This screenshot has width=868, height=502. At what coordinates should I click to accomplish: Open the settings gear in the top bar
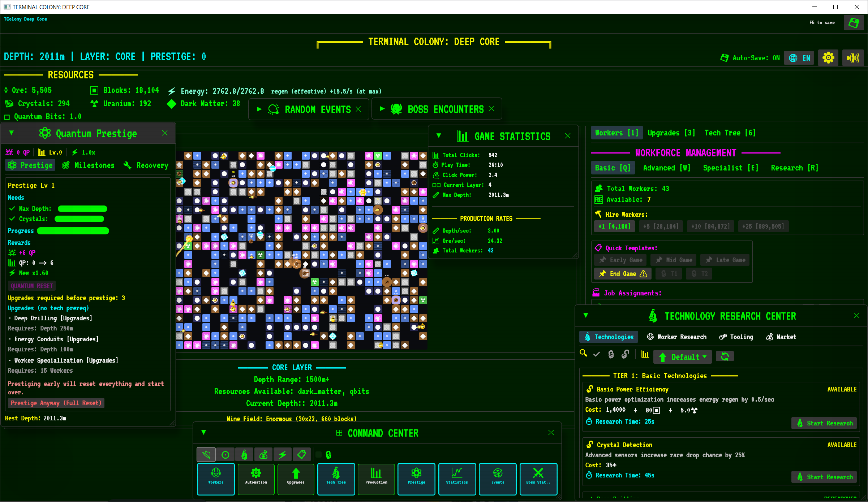(828, 57)
